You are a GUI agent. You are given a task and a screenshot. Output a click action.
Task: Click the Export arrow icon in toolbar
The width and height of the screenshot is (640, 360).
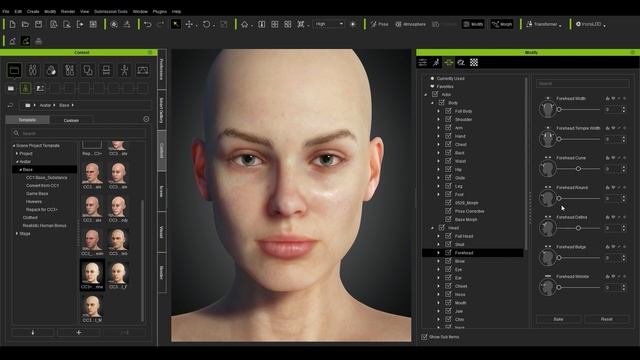[80, 24]
